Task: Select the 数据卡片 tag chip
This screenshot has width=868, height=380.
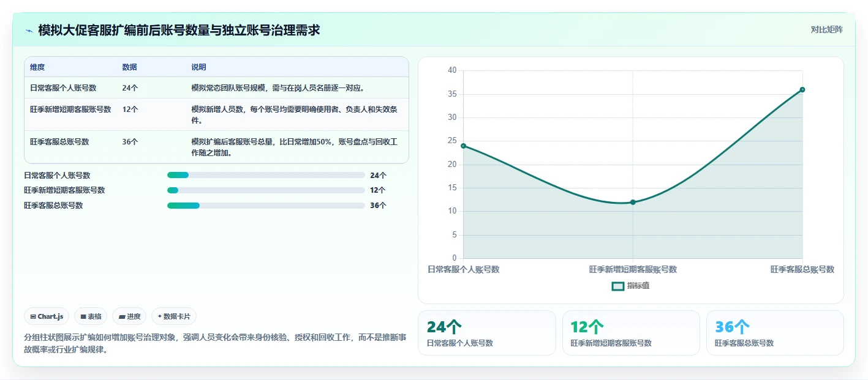Action: [174, 316]
